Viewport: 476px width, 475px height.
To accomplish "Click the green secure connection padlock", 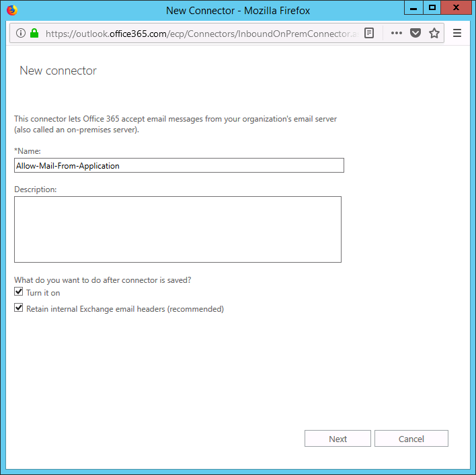I will (x=34, y=33).
